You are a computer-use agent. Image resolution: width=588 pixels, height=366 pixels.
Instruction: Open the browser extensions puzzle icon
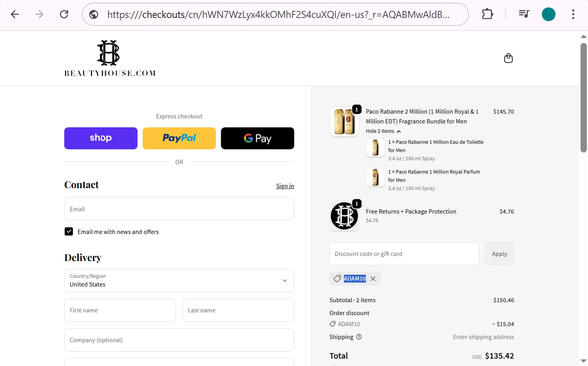(487, 15)
